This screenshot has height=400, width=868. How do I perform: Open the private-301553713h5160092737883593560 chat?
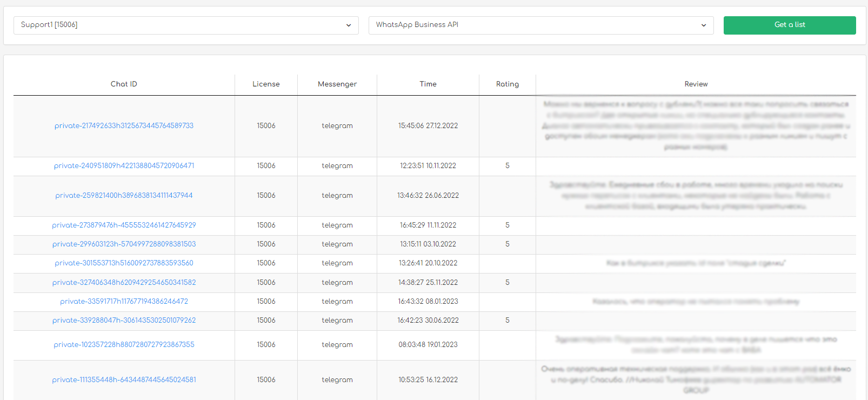click(124, 263)
